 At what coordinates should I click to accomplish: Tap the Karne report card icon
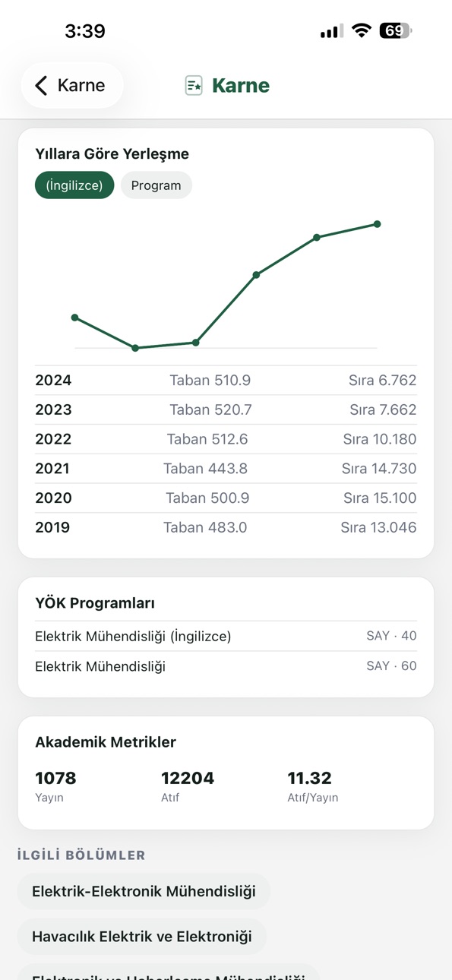click(x=194, y=85)
